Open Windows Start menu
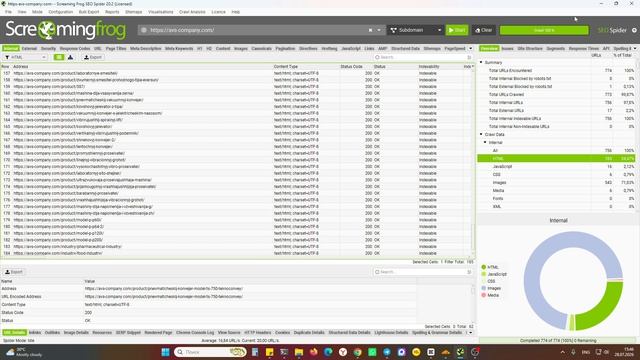Viewport: 640px width, 360px height. tap(165, 352)
